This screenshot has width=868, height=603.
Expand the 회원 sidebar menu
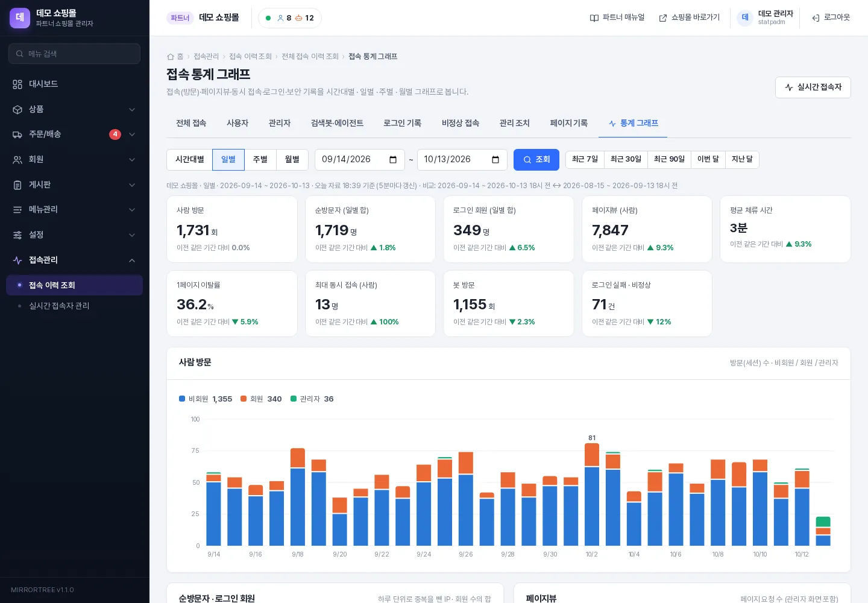[x=75, y=160]
